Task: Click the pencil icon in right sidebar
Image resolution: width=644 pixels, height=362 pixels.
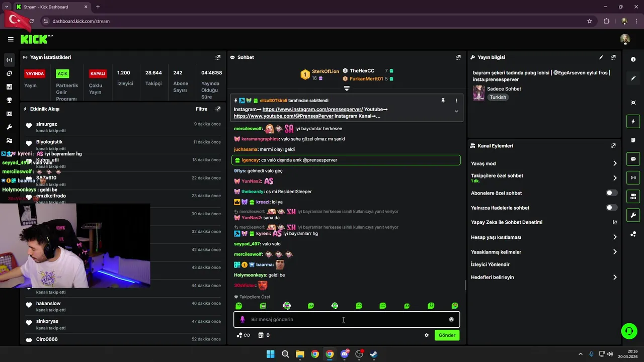Action: (633, 78)
